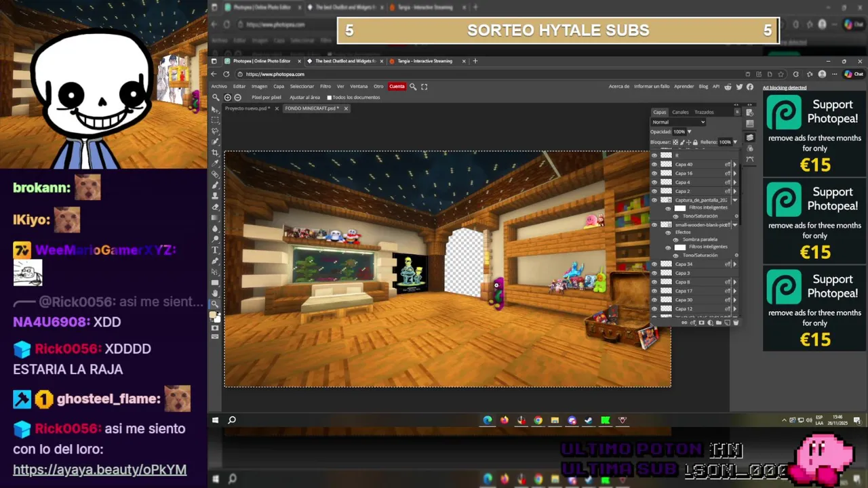Collapse Captura_de_pantalla layer details
The image size is (868, 488).
(735, 200)
